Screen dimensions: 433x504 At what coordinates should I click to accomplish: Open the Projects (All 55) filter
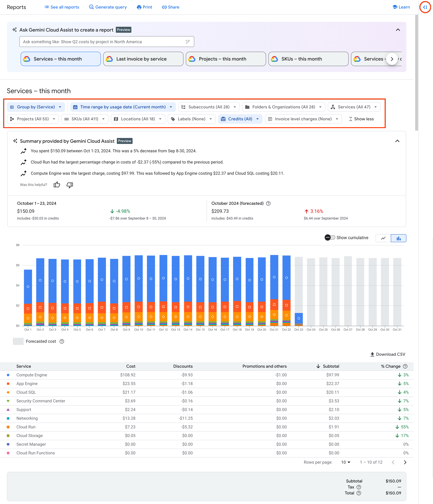point(33,119)
